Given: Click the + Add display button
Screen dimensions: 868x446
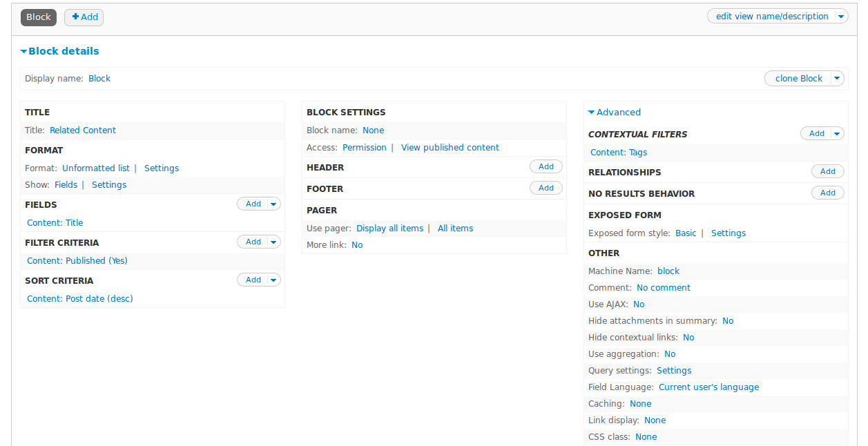Looking at the screenshot, I should (84, 17).
